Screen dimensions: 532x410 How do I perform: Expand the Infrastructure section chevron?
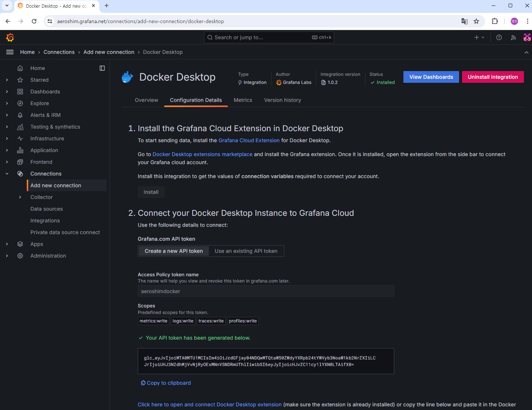coord(7,138)
